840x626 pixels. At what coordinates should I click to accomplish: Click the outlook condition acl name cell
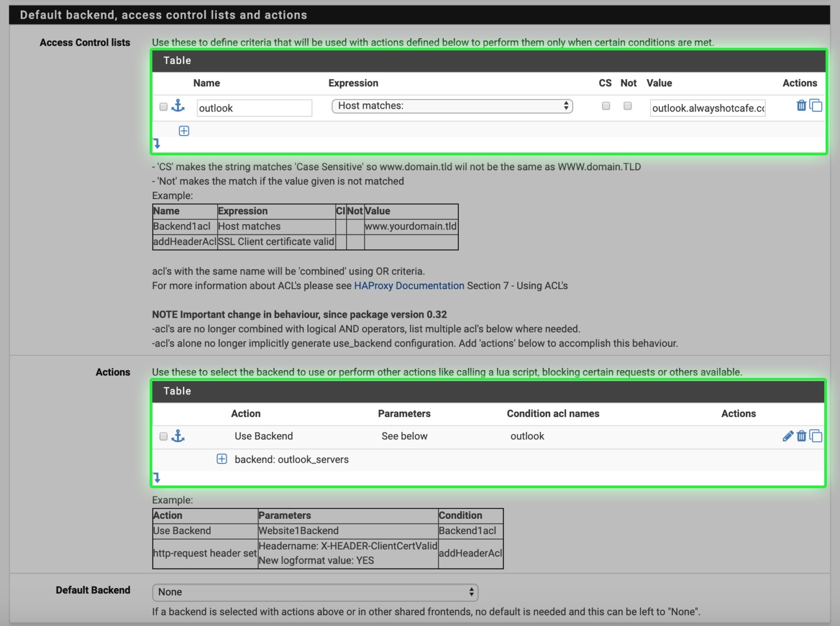click(x=527, y=436)
